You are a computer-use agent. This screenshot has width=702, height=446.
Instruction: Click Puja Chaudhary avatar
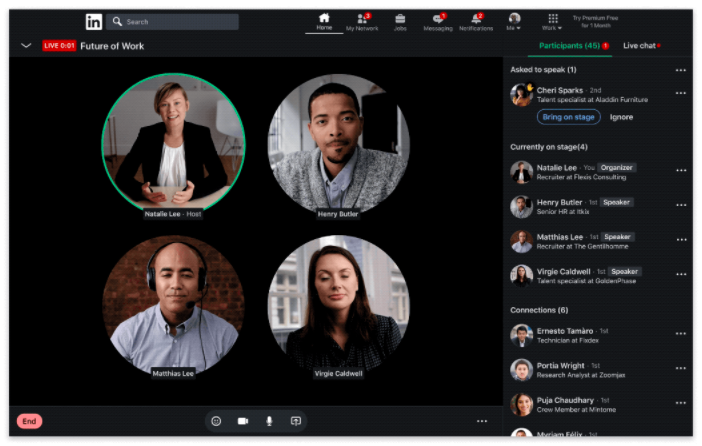522,404
